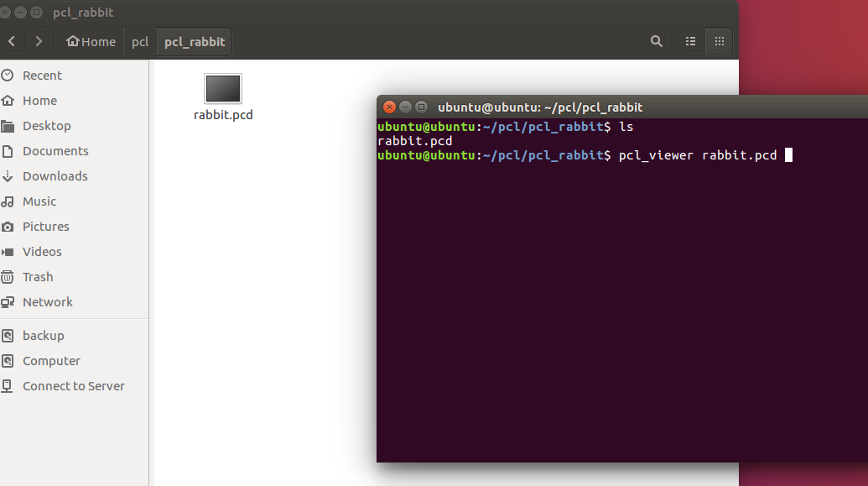The width and height of the screenshot is (868, 486).
Task: Open file search with magnifier icon
Action: 657,42
